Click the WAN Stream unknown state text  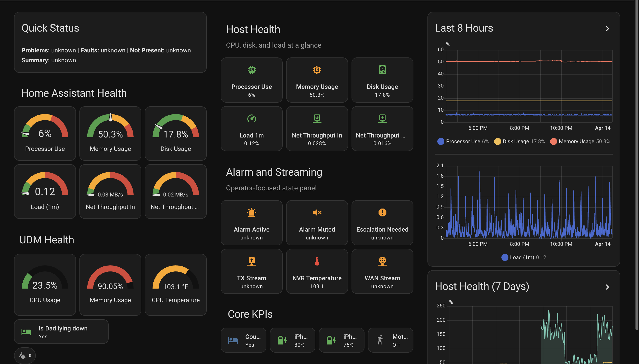coord(382,286)
